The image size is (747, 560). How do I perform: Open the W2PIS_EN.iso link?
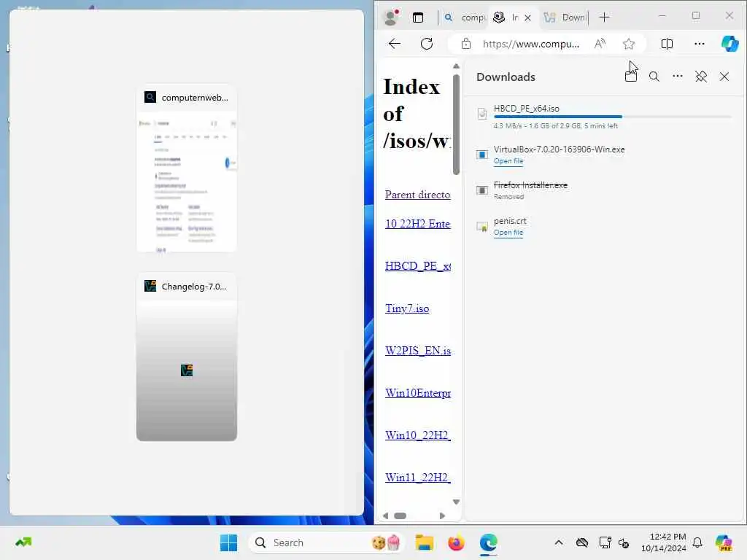[417, 351]
